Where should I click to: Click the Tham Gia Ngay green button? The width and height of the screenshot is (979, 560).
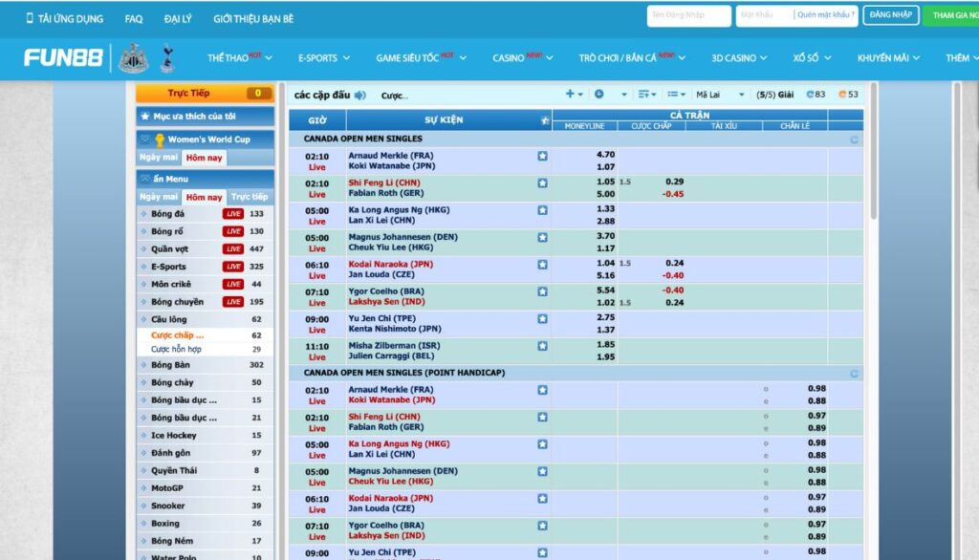point(951,15)
